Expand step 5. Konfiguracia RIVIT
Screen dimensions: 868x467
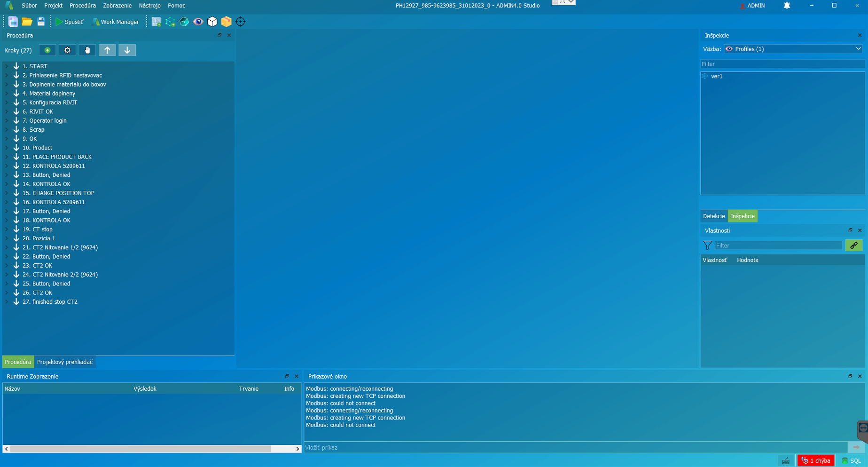click(7, 103)
